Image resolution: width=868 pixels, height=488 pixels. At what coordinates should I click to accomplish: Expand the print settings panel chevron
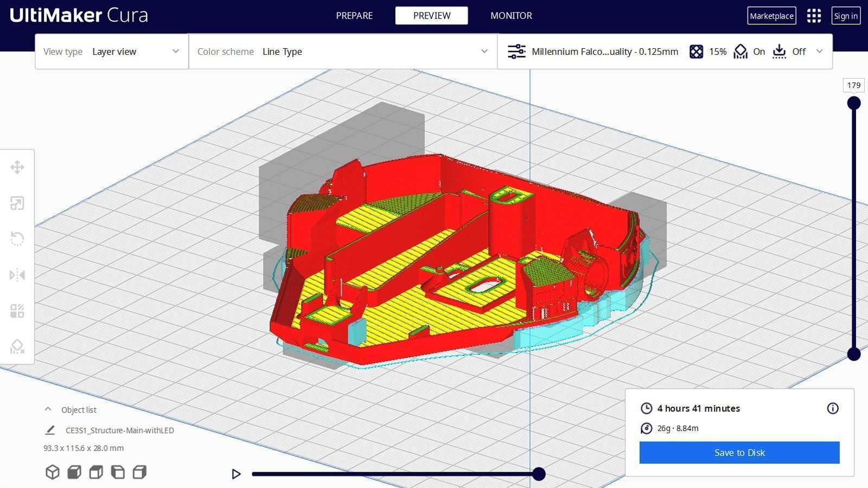click(820, 52)
